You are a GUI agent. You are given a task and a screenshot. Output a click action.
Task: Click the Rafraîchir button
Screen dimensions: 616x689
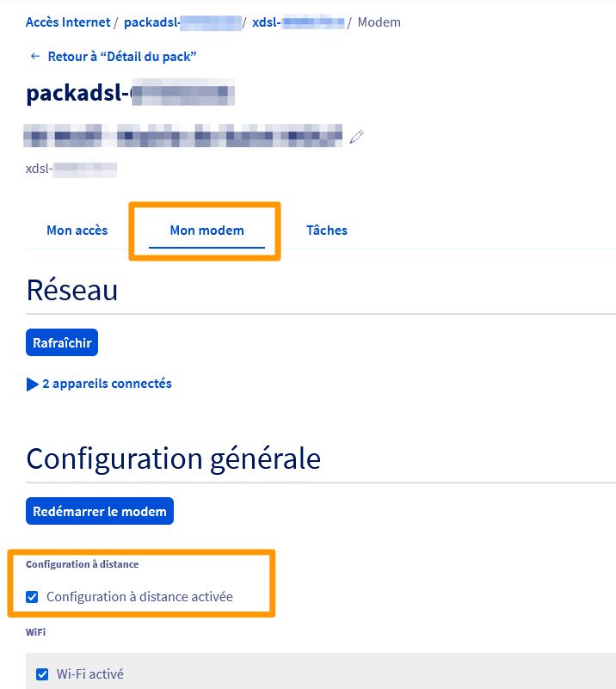(x=61, y=341)
